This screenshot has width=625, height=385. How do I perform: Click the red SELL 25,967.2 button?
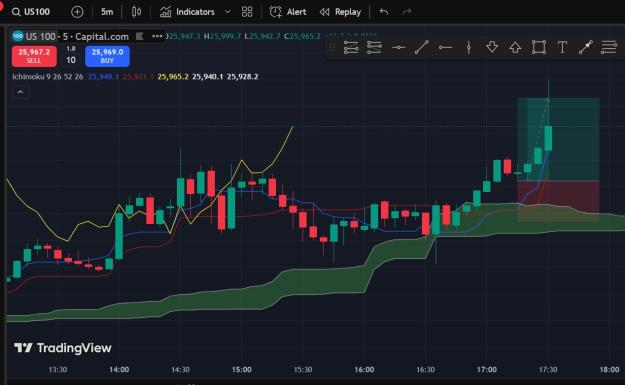pos(34,56)
